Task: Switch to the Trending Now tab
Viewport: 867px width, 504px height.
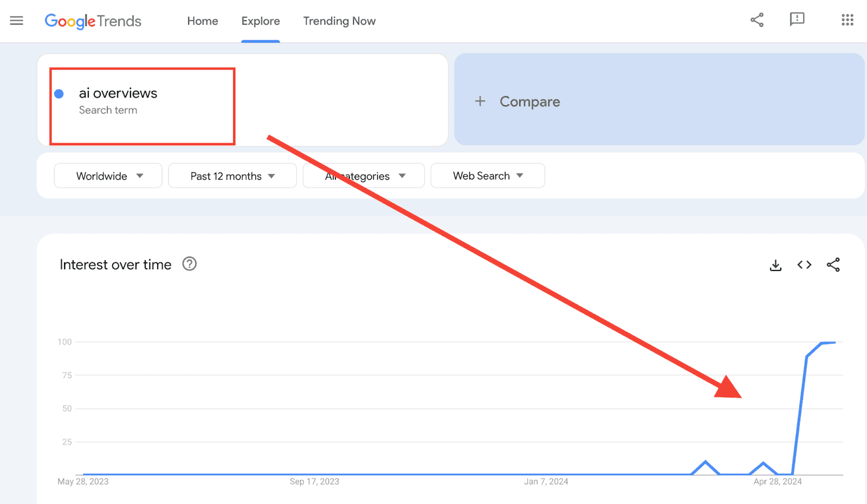Action: tap(339, 21)
